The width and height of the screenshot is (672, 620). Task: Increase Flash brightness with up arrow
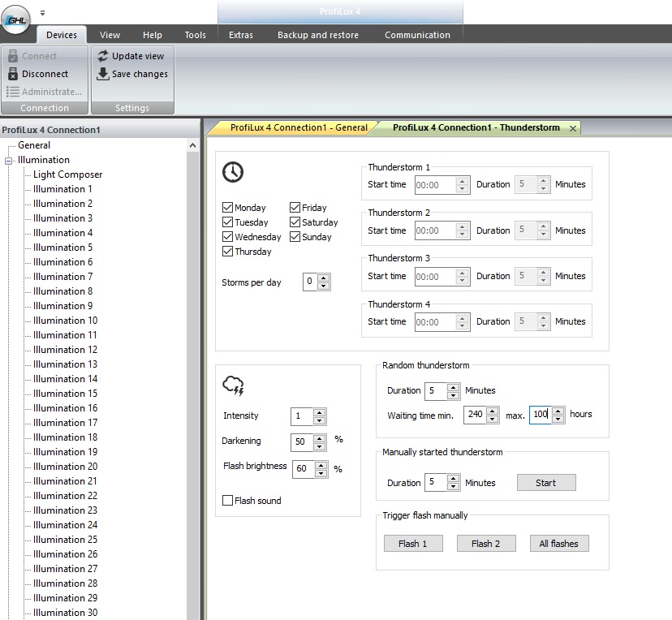click(x=321, y=465)
